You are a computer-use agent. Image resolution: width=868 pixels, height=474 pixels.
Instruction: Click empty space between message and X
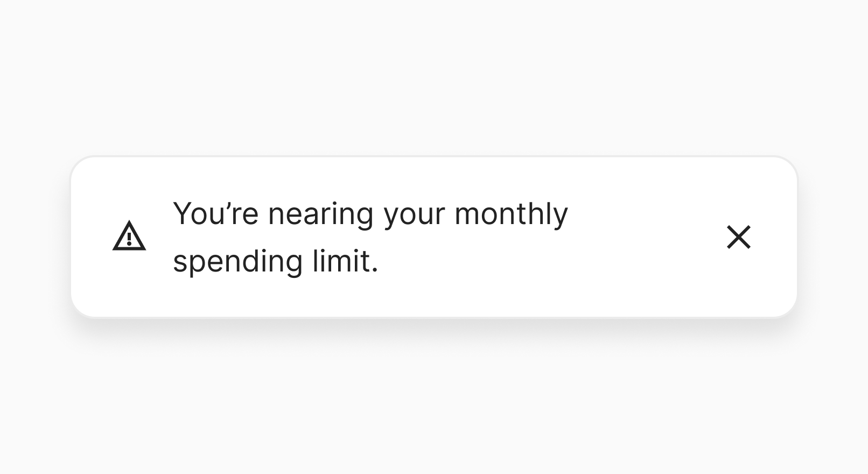pos(646,237)
